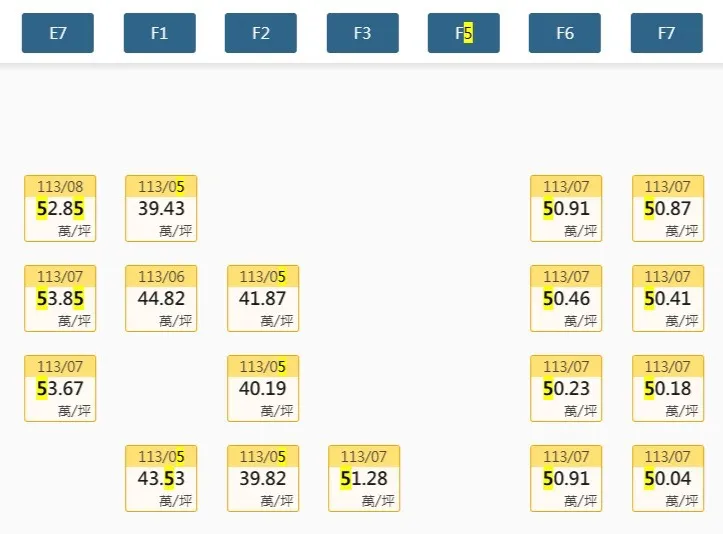Click the 53.67 price card
723x534 pixels.
tap(60, 388)
